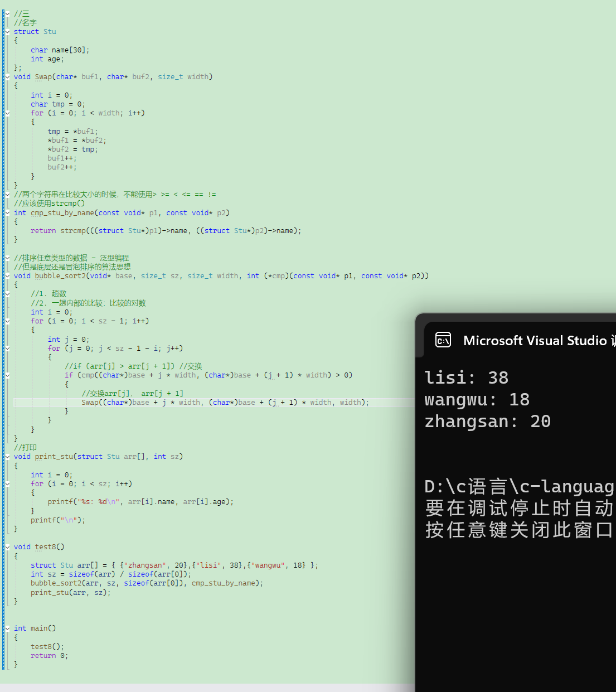616x692 pixels.
Task: Collapse the if (cmp(...)) block
Action: [x=8, y=375]
